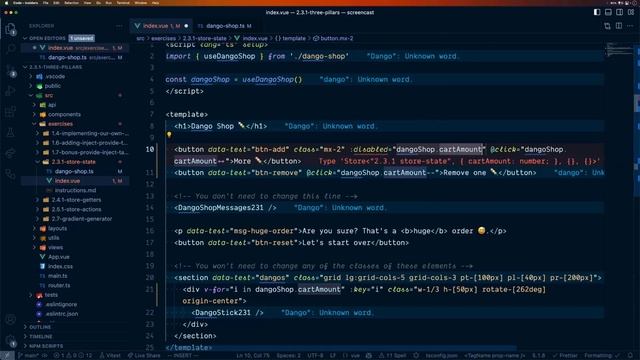
Task: Open the Explorer view in the activity bar
Action: tap(10, 29)
